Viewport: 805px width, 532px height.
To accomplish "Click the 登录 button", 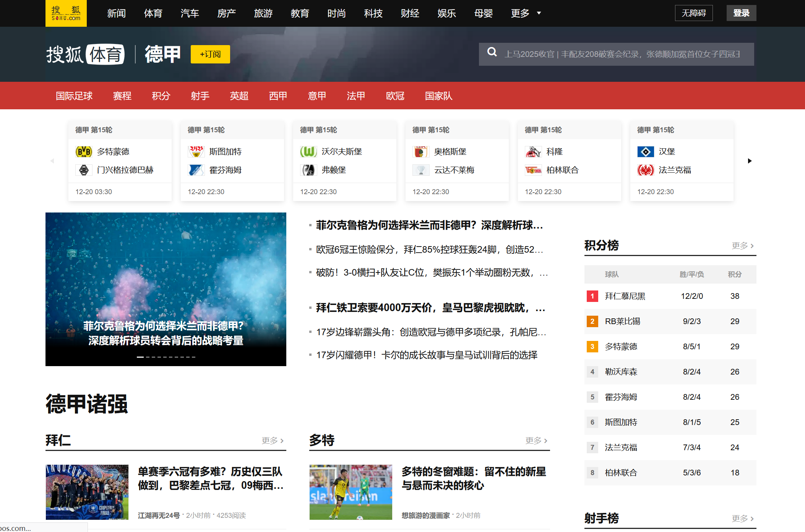I will coord(741,12).
